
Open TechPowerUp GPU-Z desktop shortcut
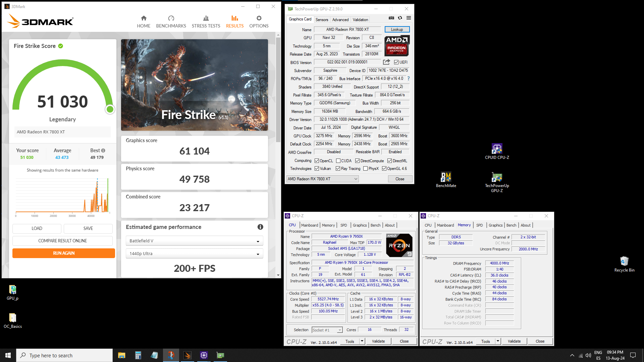coord(497,182)
